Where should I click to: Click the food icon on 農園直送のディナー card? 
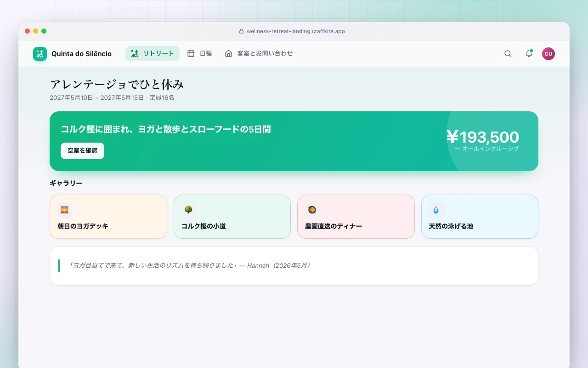312,210
